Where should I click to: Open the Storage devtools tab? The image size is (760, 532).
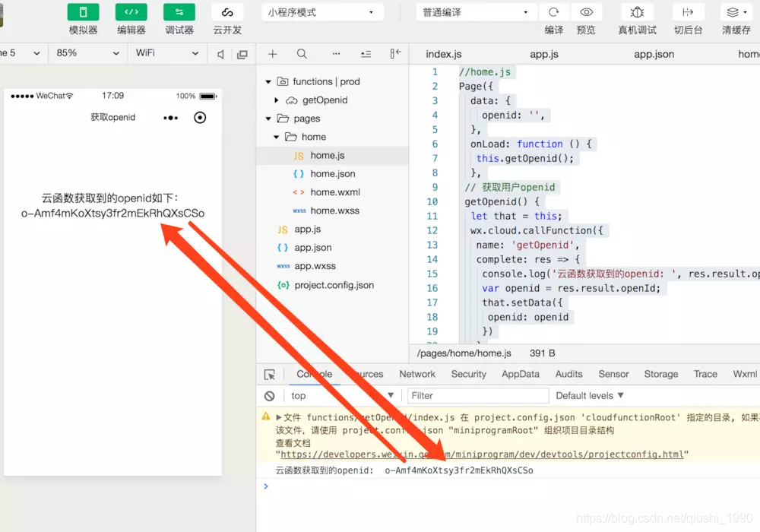coord(660,374)
